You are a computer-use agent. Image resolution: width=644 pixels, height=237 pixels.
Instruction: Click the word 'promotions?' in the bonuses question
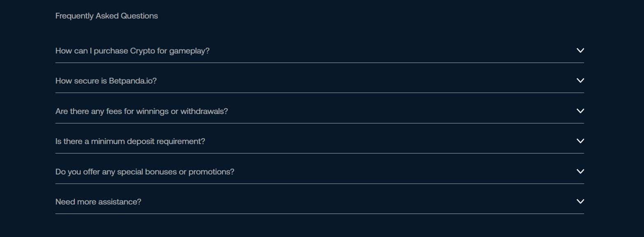pyautogui.click(x=211, y=172)
